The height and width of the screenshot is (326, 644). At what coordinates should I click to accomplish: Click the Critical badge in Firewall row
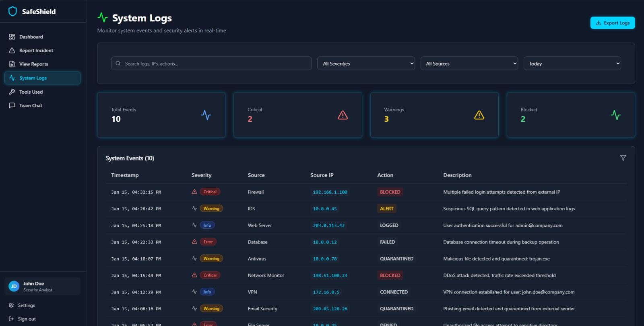pos(210,192)
